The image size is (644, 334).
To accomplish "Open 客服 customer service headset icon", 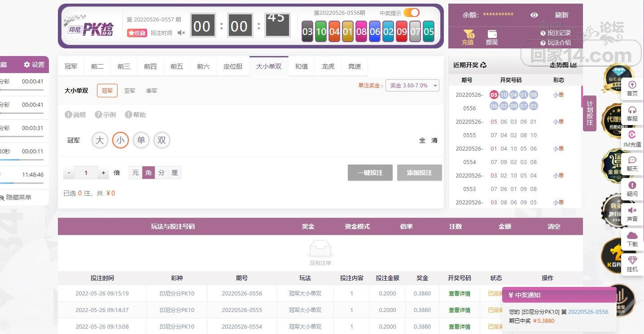I will click(632, 110).
